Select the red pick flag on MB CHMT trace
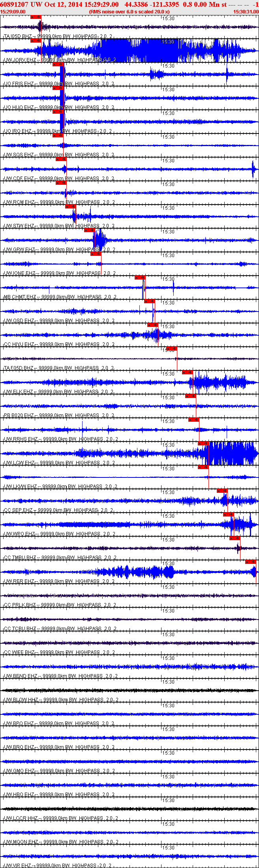Image resolution: width=259 pixels, height=868 pixels. coord(140,278)
